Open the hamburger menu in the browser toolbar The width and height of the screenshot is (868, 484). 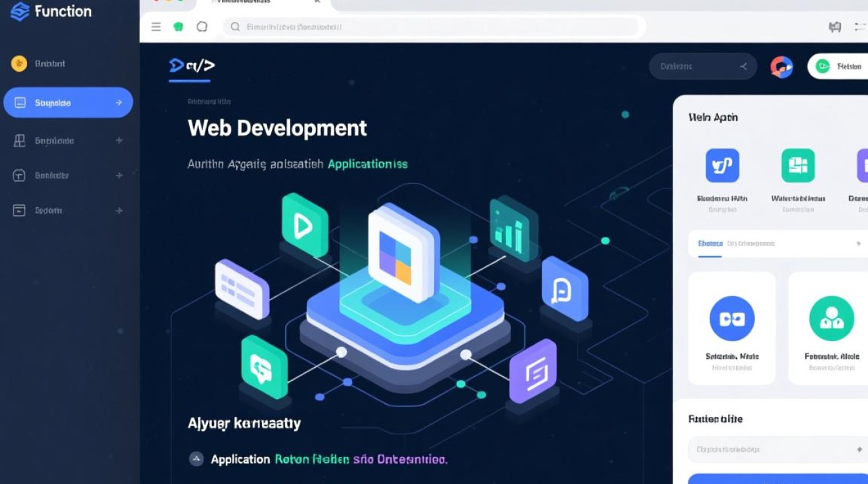coord(156,26)
